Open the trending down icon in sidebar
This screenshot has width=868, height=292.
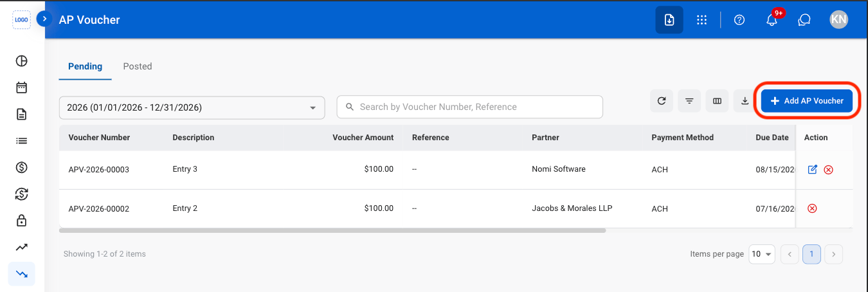coord(22,274)
